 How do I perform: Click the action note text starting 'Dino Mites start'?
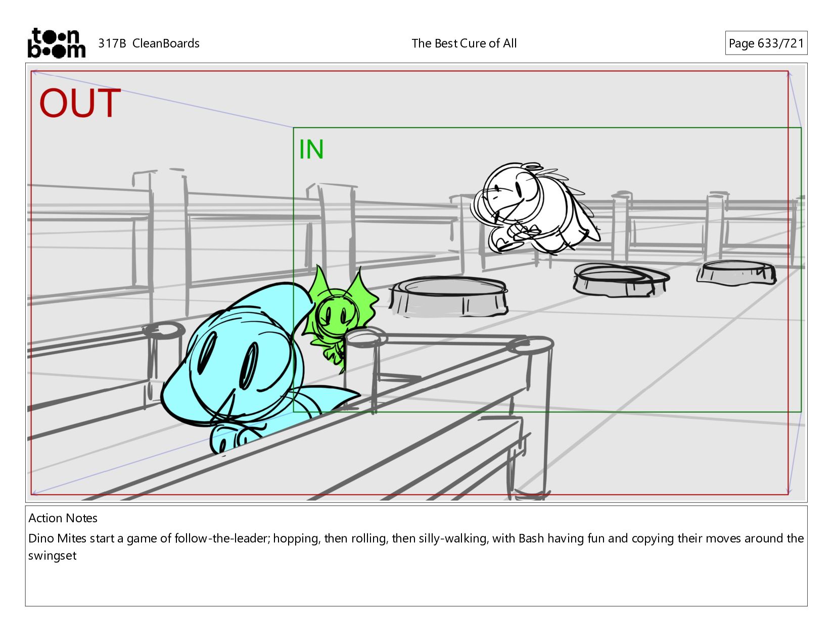coord(416,547)
